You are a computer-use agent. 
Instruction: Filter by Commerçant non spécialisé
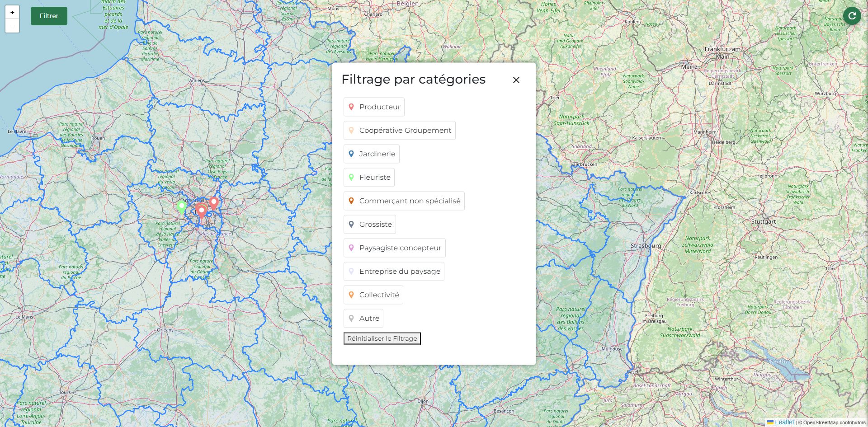(404, 201)
